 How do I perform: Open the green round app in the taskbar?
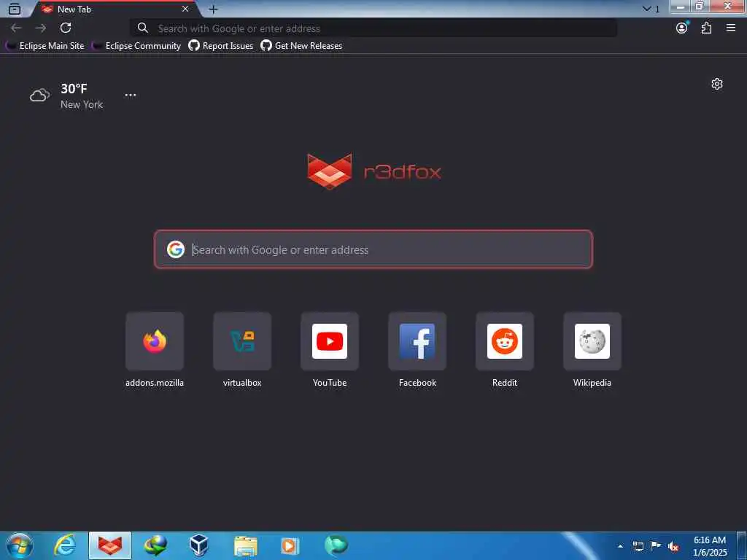coord(336,545)
